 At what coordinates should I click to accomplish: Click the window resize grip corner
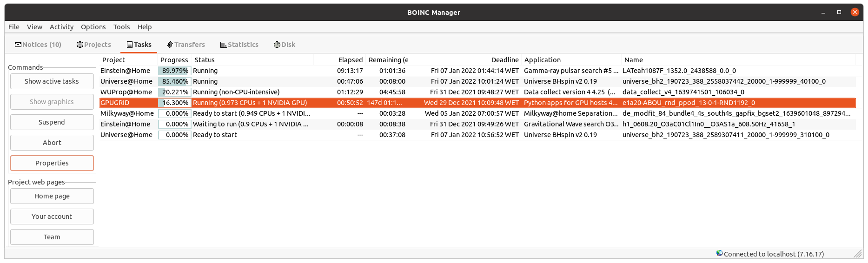pyautogui.click(x=858, y=254)
